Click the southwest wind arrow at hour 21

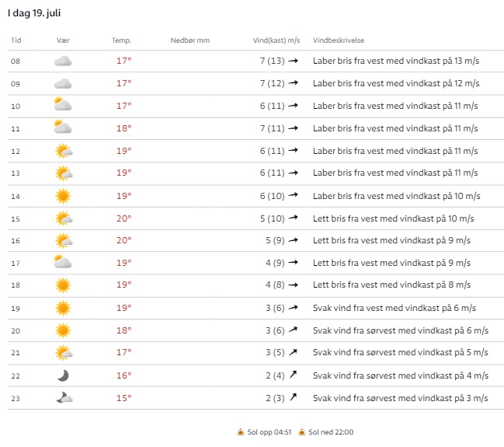[x=294, y=353]
